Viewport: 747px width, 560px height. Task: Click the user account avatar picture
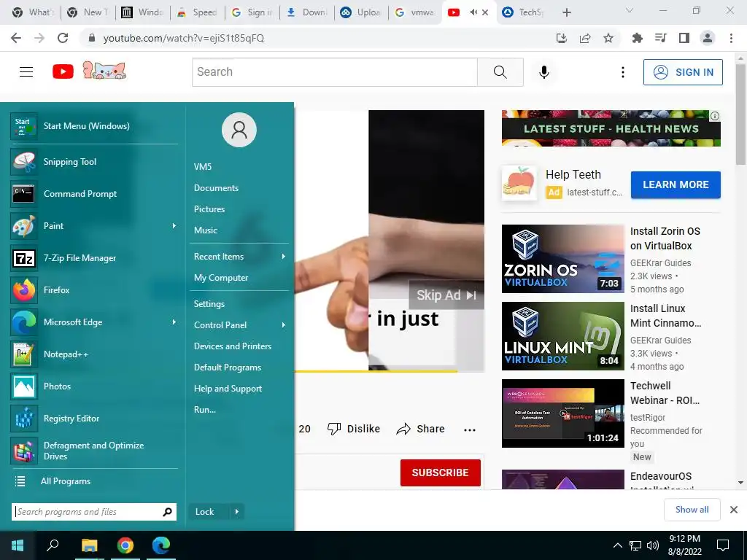coord(239,130)
